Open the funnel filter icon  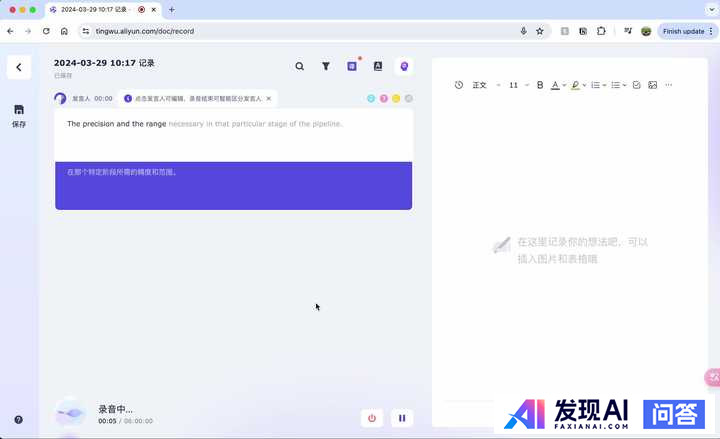pos(326,66)
